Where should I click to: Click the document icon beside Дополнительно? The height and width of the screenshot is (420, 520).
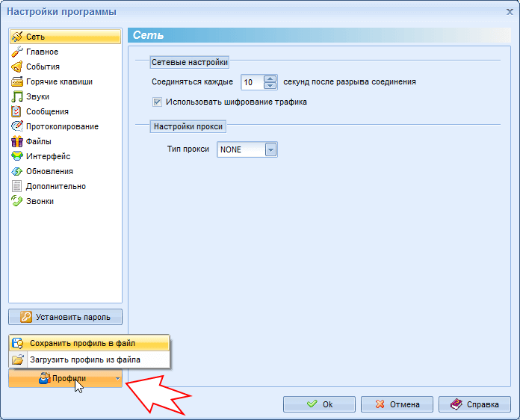pyautogui.click(x=16, y=186)
